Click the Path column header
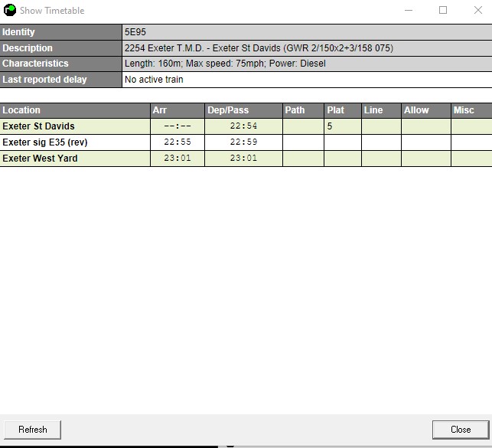 pos(304,110)
